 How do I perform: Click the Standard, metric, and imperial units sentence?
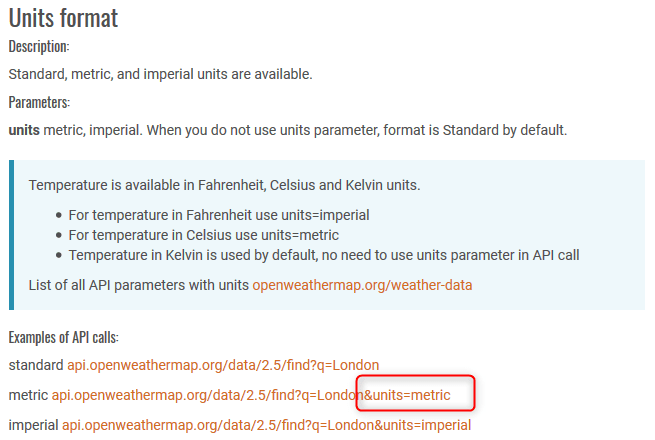coord(160,74)
